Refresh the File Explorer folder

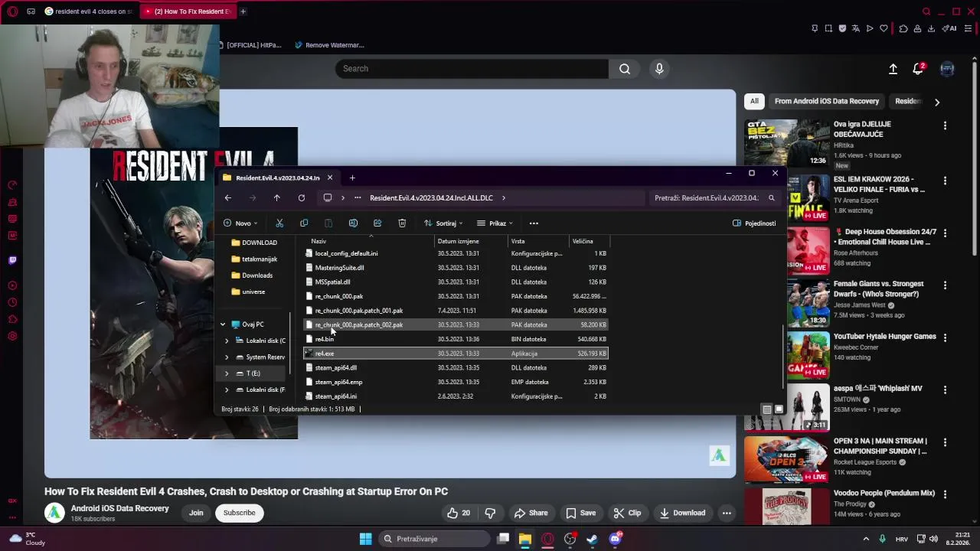tap(302, 198)
